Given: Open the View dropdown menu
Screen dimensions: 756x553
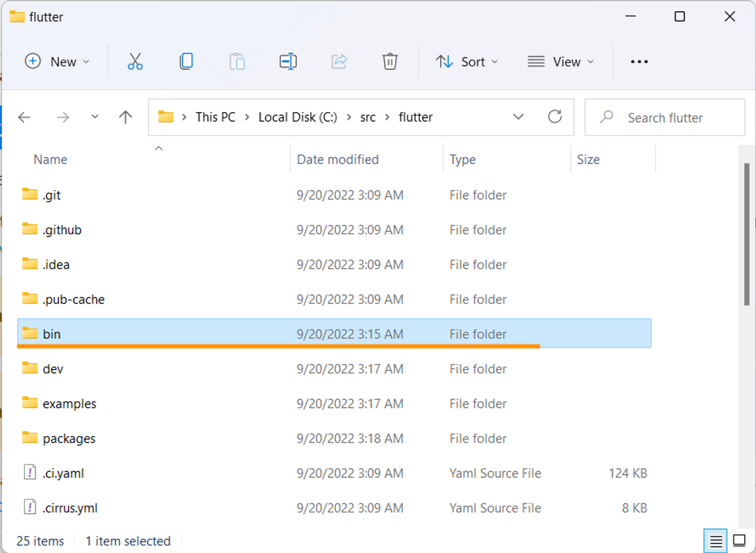Looking at the screenshot, I should tap(561, 61).
